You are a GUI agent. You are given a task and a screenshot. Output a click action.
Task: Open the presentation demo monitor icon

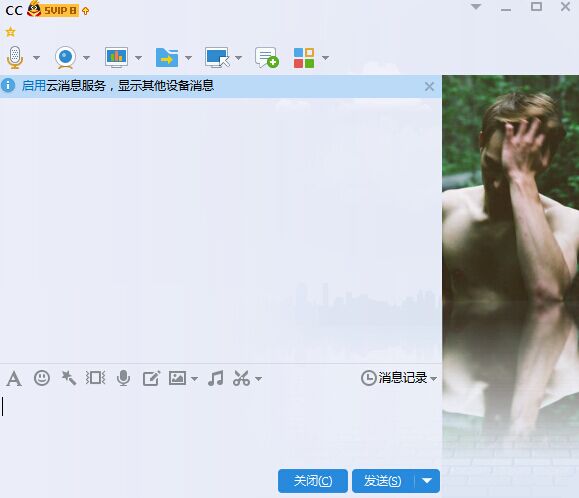coord(116,57)
